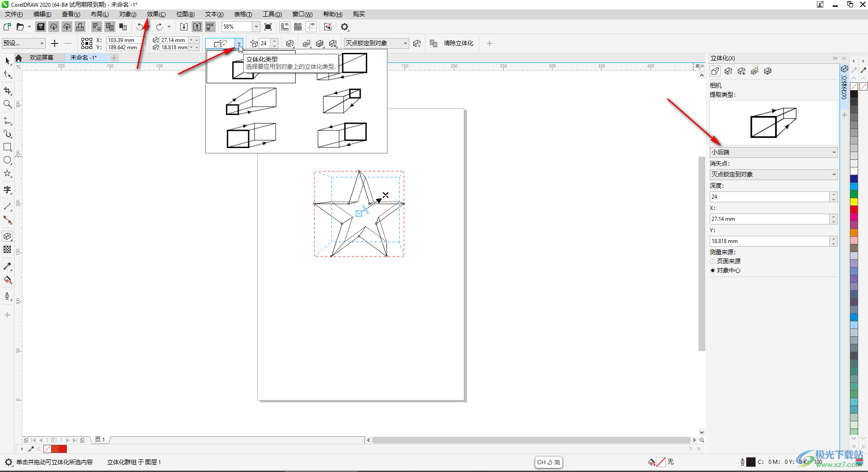This screenshot has height=472, width=868.
Task: Click the 深度 depth input field in docker
Action: coord(769,197)
